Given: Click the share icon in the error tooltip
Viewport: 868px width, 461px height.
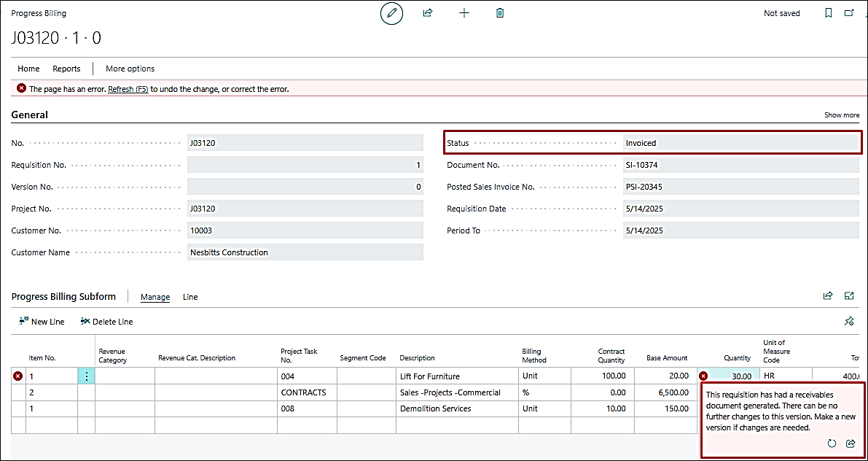Looking at the screenshot, I should point(851,443).
